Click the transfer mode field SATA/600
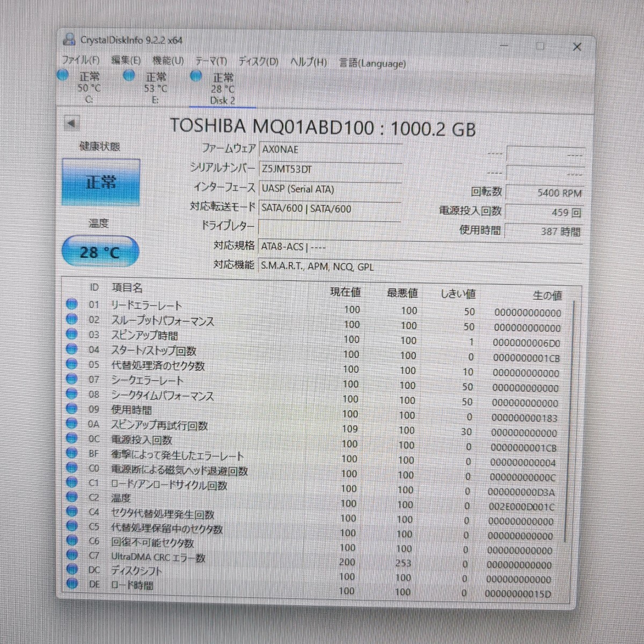Image resolution: width=644 pixels, height=644 pixels. (330, 209)
